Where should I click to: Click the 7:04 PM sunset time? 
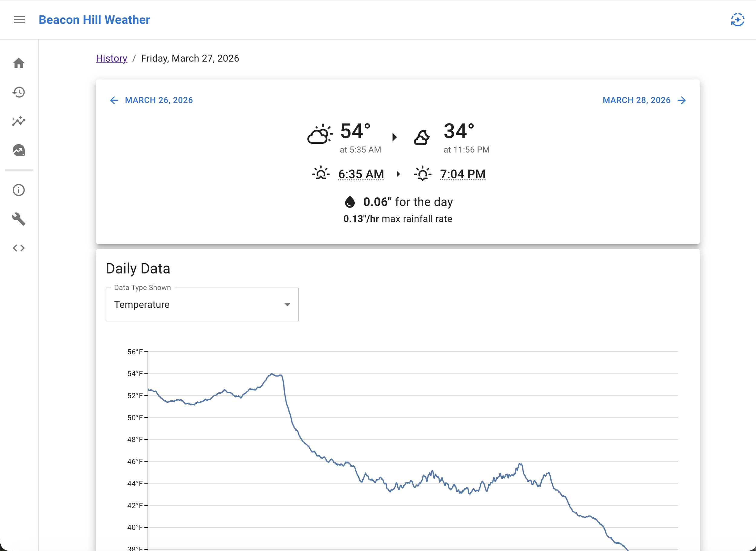[463, 174]
